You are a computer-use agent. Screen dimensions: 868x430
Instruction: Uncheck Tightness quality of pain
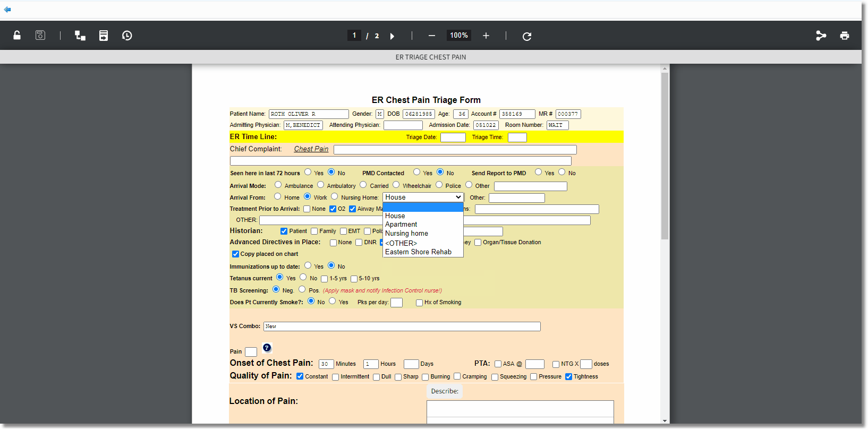pyautogui.click(x=569, y=377)
